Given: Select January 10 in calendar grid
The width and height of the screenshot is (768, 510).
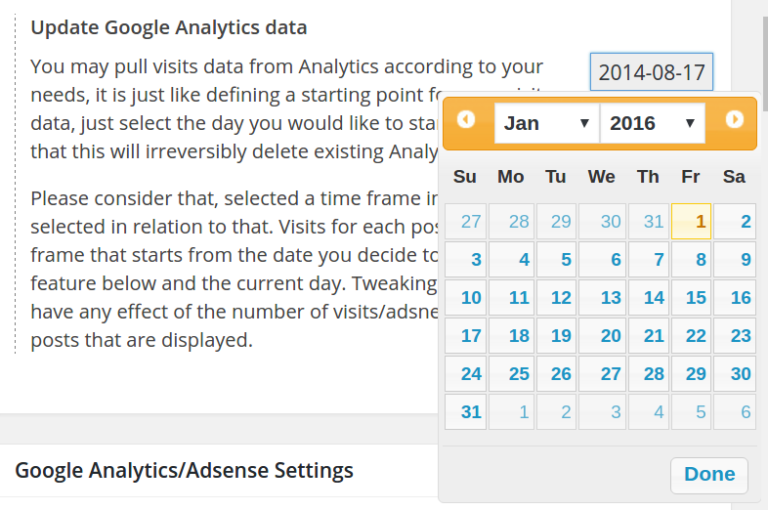Looking at the screenshot, I should (x=466, y=297).
